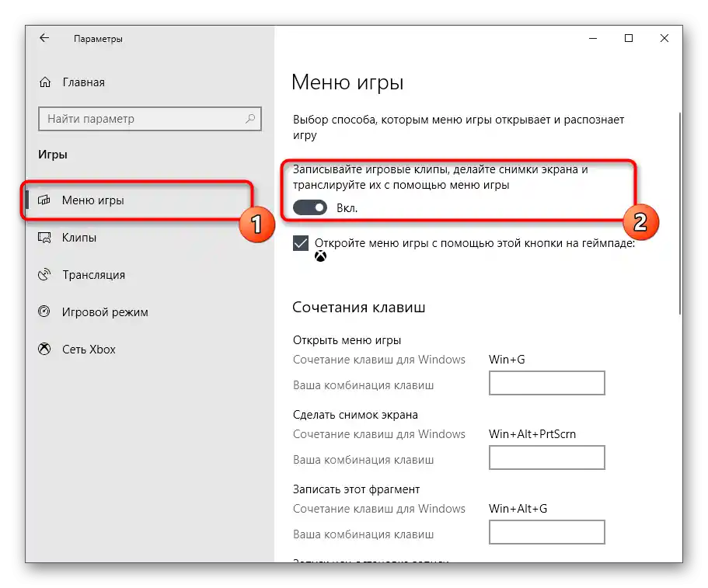Click the Игры category heading
Screen dimensions: 708x588
(x=53, y=155)
